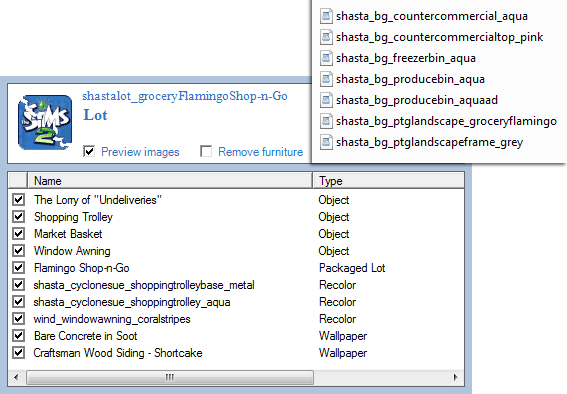Click file icon for shasta_bg_countercommercialtop_pink
This screenshot has height=394, width=567.
[x=326, y=37]
